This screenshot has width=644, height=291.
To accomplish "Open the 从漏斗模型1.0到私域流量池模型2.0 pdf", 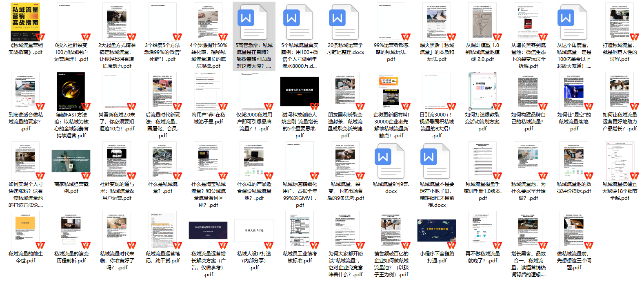I will pos(482,21).
